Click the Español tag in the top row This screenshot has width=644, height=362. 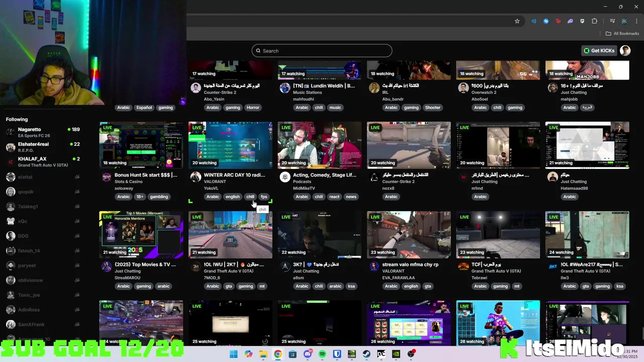[x=144, y=108]
